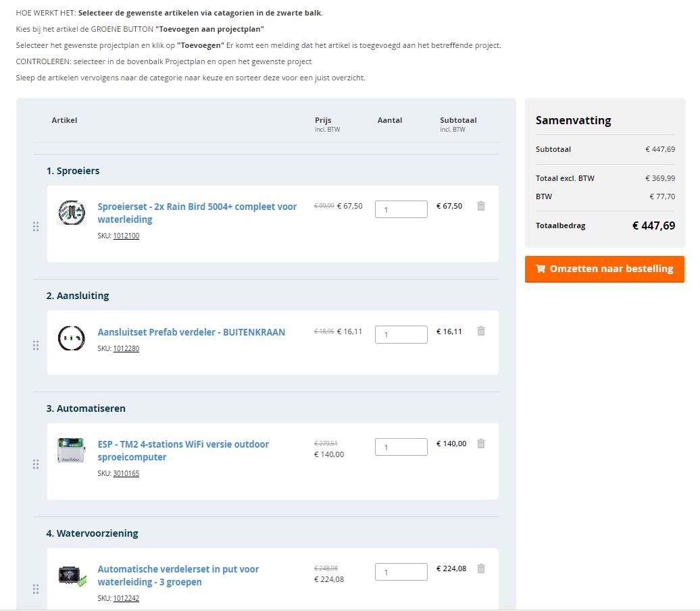Remove the ESP - TM2 sproeicomputer via trash icon
This screenshot has height=611, width=700.
click(480, 444)
